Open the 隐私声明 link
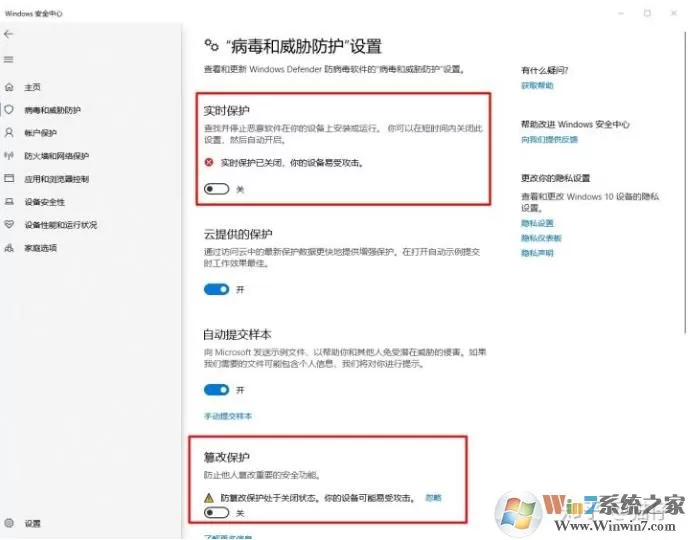 coord(537,253)
